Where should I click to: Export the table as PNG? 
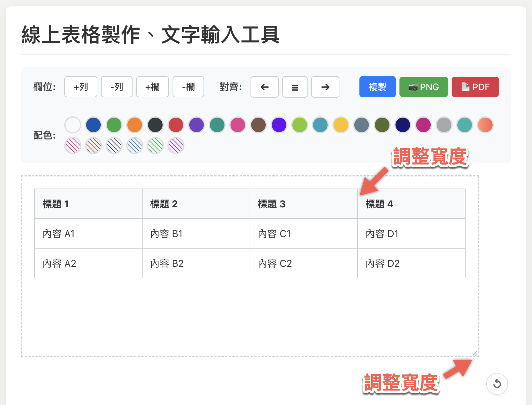(423, 87)
